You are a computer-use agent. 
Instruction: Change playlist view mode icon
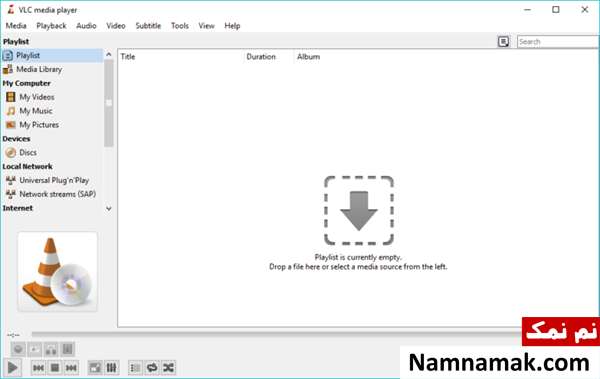click(x=504, y=41)
